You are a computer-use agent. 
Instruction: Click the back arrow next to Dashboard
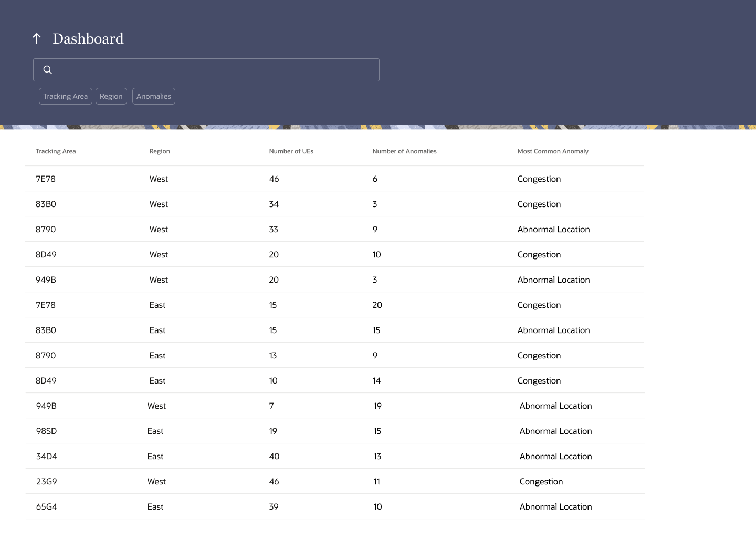point(37,38)
